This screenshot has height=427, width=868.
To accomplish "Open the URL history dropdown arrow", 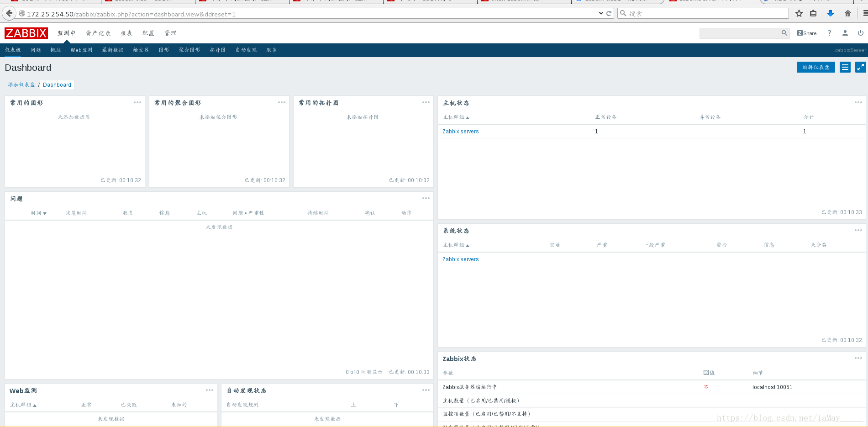I will point(601,14).
